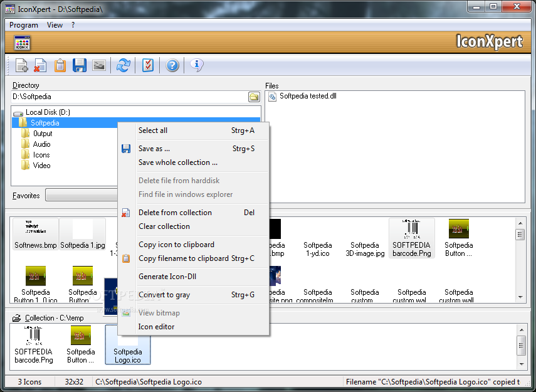Image resolution: width=536 pixels, height=392 pixels.
Task: Select the Icons folder in tree
Action: click(41, 155)
